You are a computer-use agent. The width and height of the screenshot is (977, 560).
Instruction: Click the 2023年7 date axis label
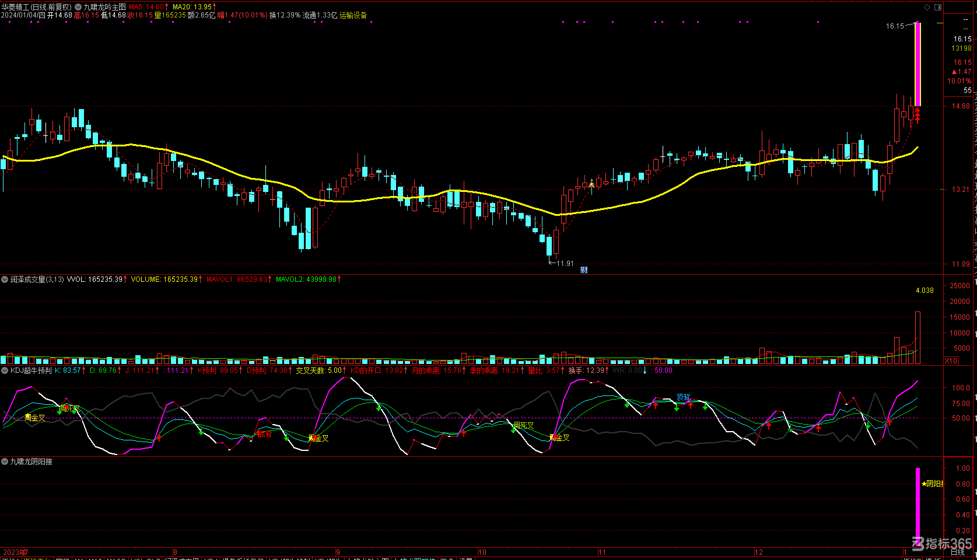pyautogui.click(x=15, y=552)
